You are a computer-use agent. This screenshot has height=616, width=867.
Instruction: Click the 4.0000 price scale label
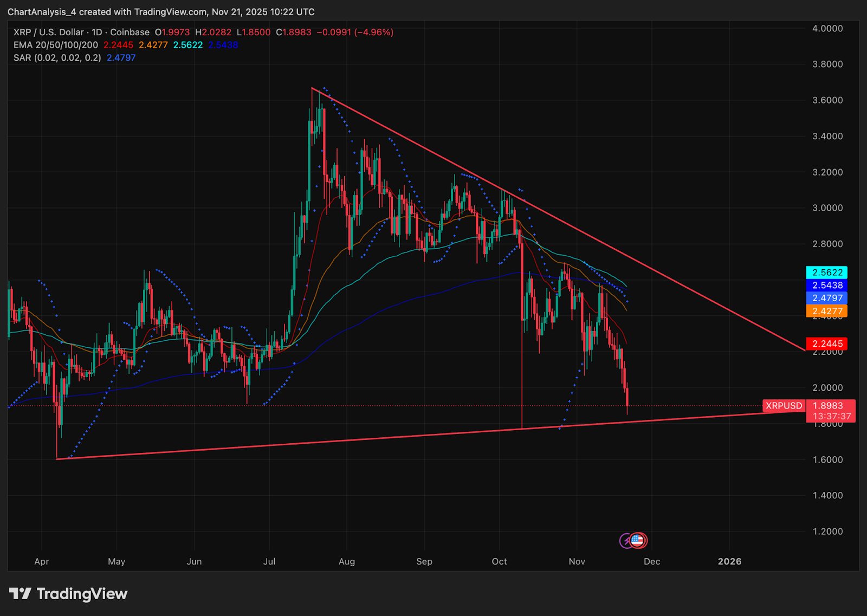tap(827, 28)
